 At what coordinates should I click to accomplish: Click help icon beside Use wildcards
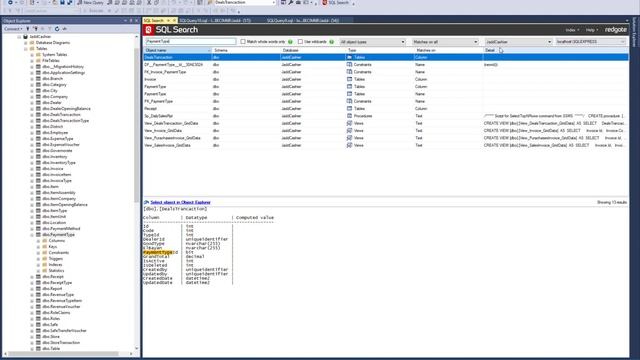click(331, 42)
